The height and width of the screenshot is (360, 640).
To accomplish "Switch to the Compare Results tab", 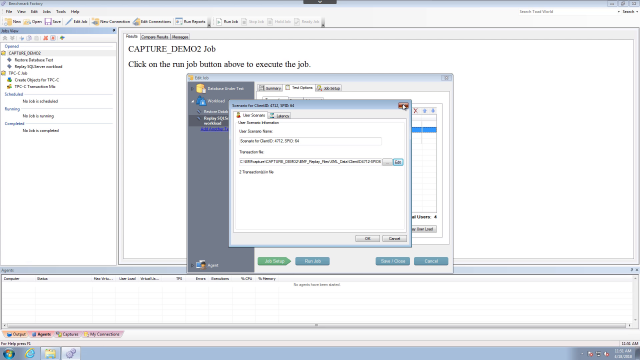I will click(x=155, y=37).
